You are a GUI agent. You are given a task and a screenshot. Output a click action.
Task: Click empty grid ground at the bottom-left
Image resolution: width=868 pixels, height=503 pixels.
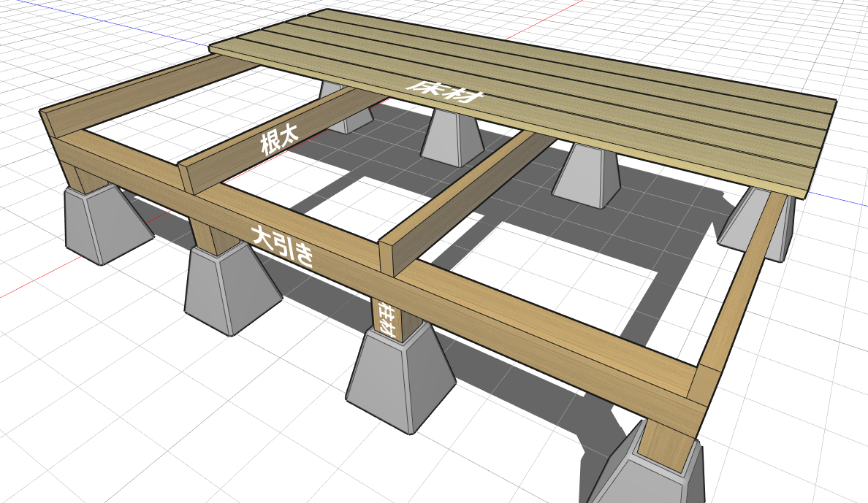[88, 423]
